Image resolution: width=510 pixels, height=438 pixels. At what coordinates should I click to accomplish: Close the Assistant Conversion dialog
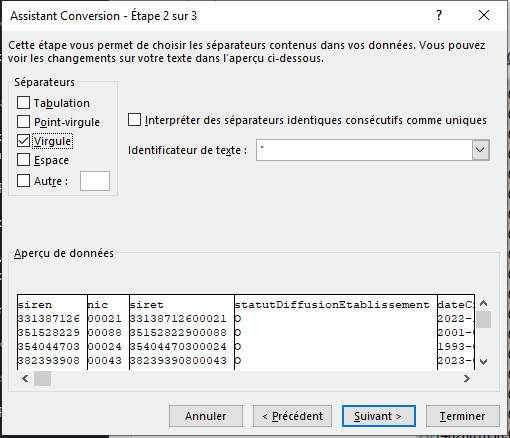[x=484, y=15]
